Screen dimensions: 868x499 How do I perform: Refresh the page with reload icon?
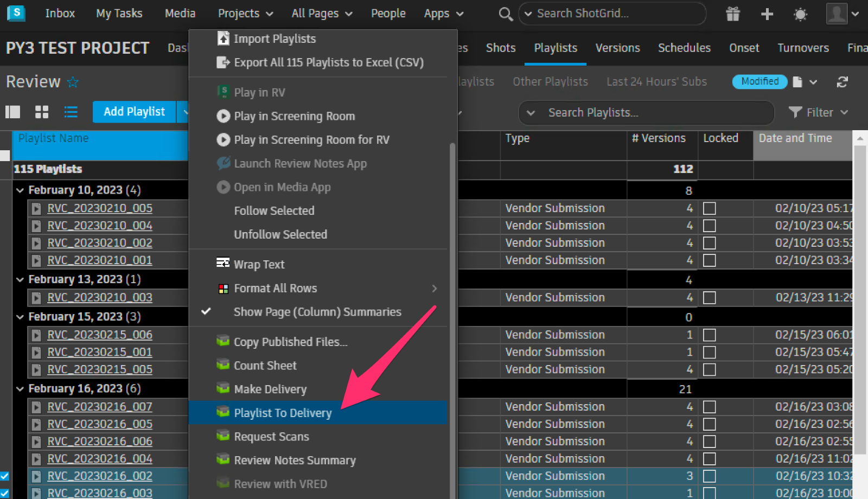coord(842,82)
